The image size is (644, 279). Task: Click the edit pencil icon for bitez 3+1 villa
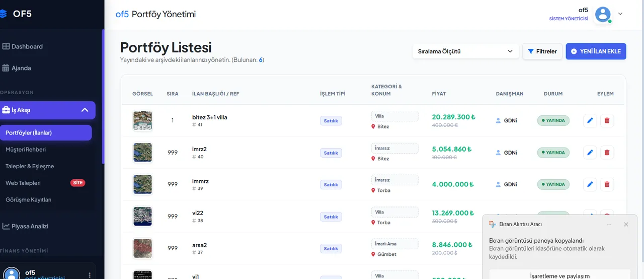click(x=590, y=121)
